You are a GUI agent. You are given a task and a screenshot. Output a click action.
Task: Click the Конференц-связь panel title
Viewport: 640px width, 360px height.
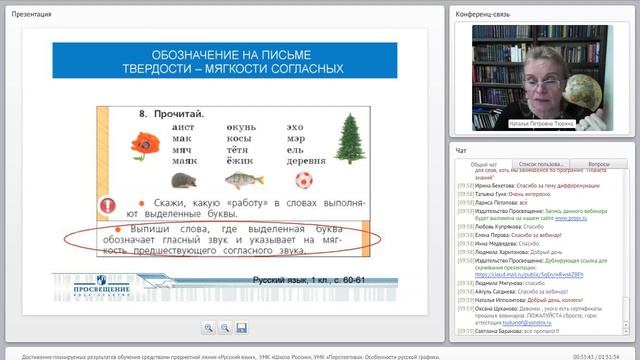(482, 14)
